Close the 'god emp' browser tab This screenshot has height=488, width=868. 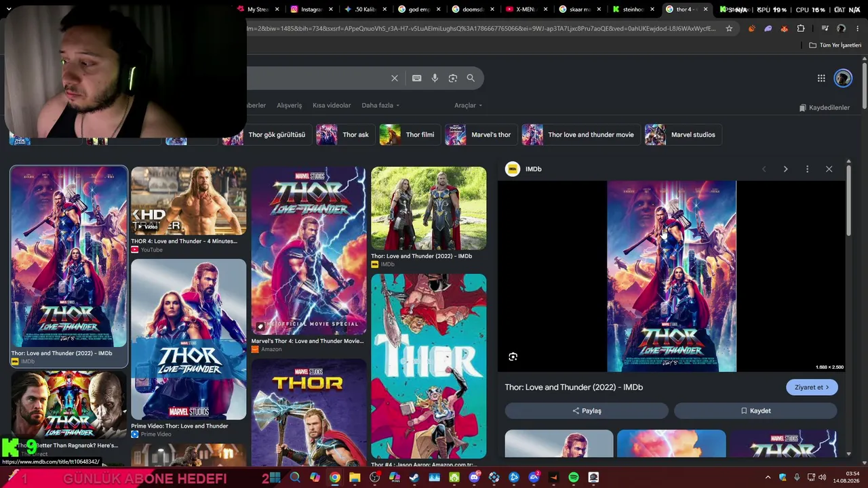click(x=439, y=9)
